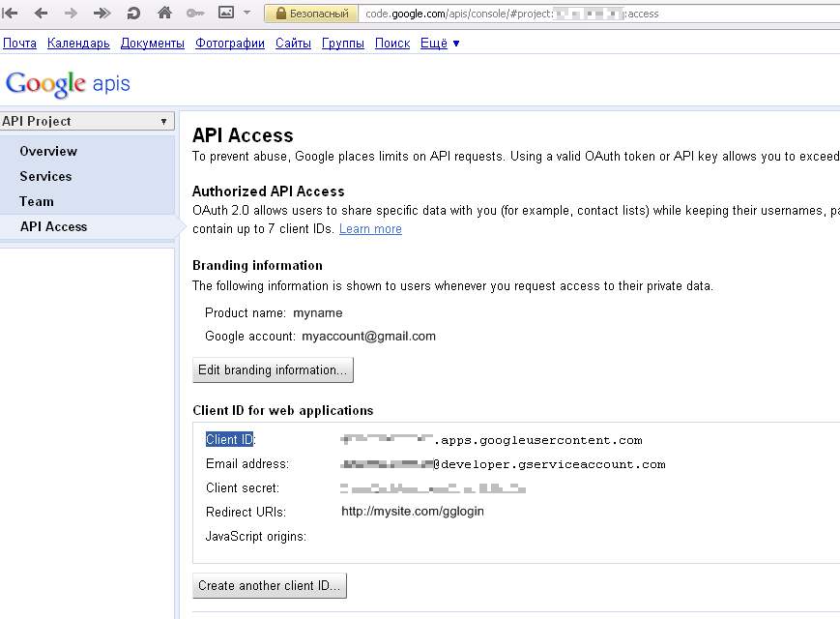Click Create another client ID button
The height and width of the screenshot is (619, 840).
click(x=270, y=585)
